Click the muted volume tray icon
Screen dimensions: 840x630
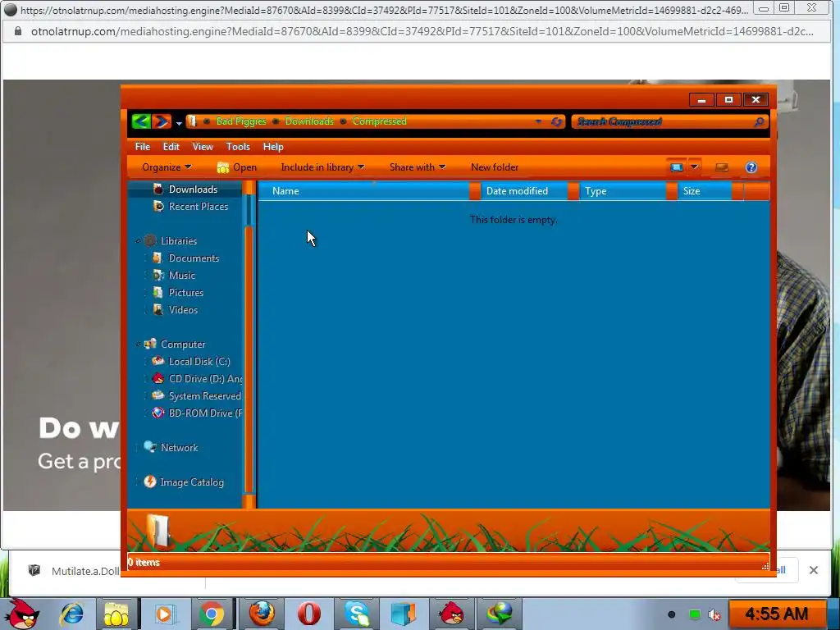(x=714, y=614)
